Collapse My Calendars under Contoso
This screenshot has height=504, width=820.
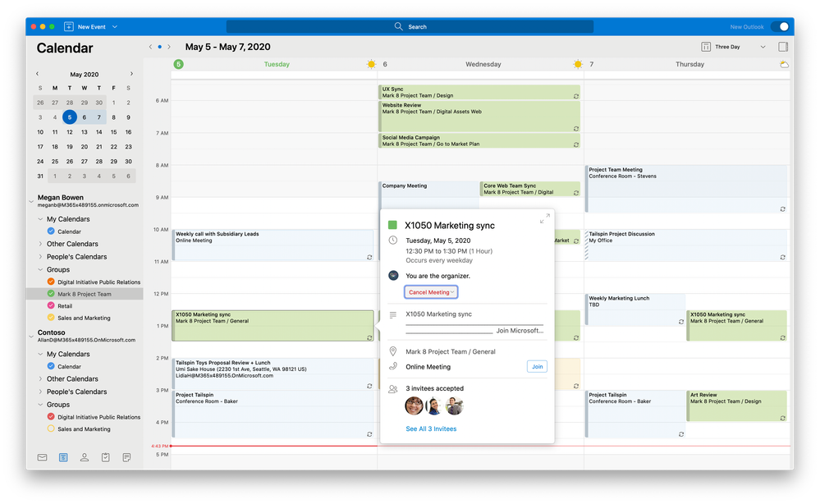tap(40, 354)
